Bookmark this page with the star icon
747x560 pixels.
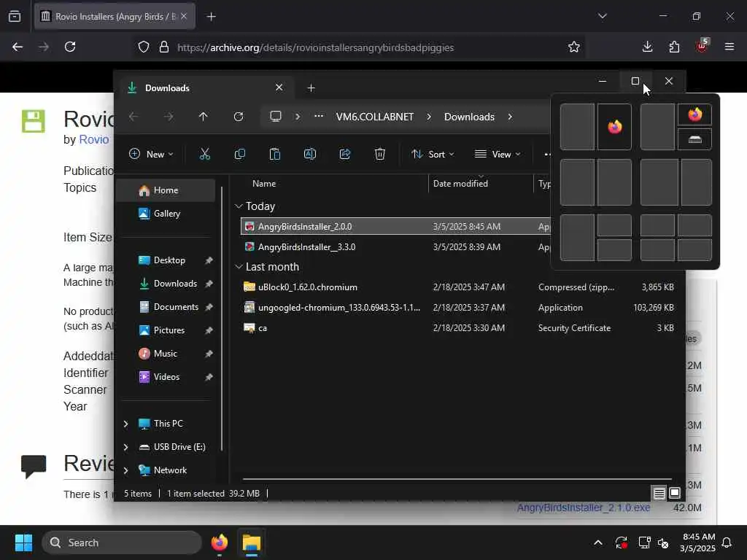pyautogui.click(x=574, y=47)
